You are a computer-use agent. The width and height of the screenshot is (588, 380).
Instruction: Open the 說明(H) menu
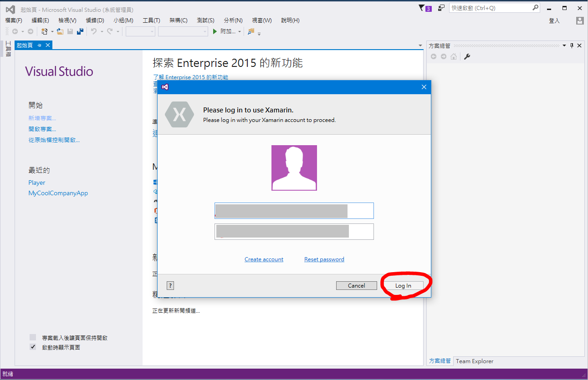290,20
